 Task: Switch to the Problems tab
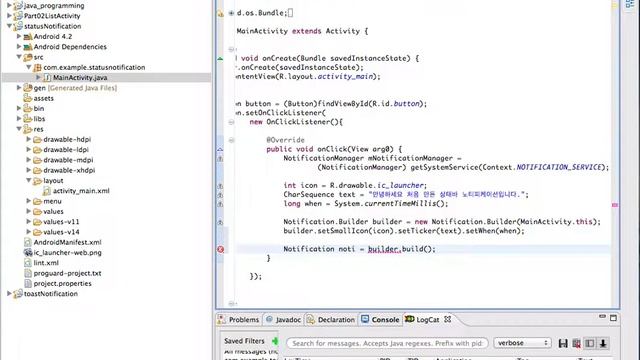[239, 320]
